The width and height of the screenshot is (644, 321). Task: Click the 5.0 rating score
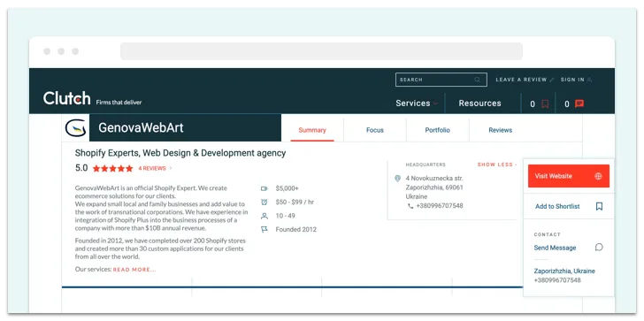pos(81,168)
